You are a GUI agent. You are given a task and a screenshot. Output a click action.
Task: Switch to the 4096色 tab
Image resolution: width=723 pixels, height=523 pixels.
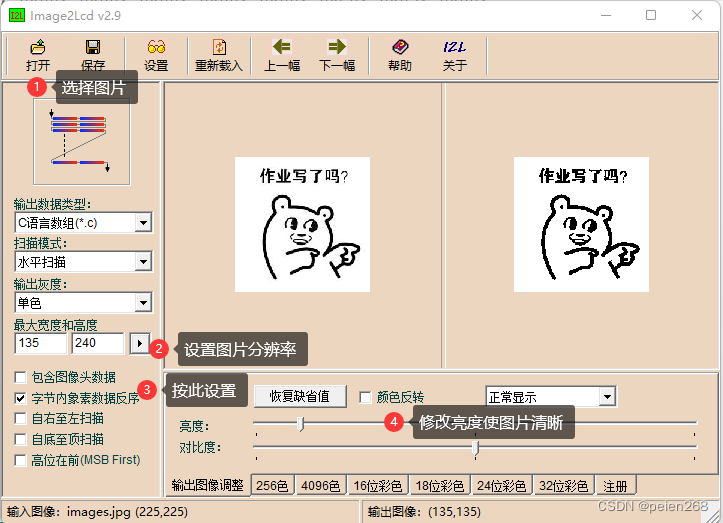point(320,486)
